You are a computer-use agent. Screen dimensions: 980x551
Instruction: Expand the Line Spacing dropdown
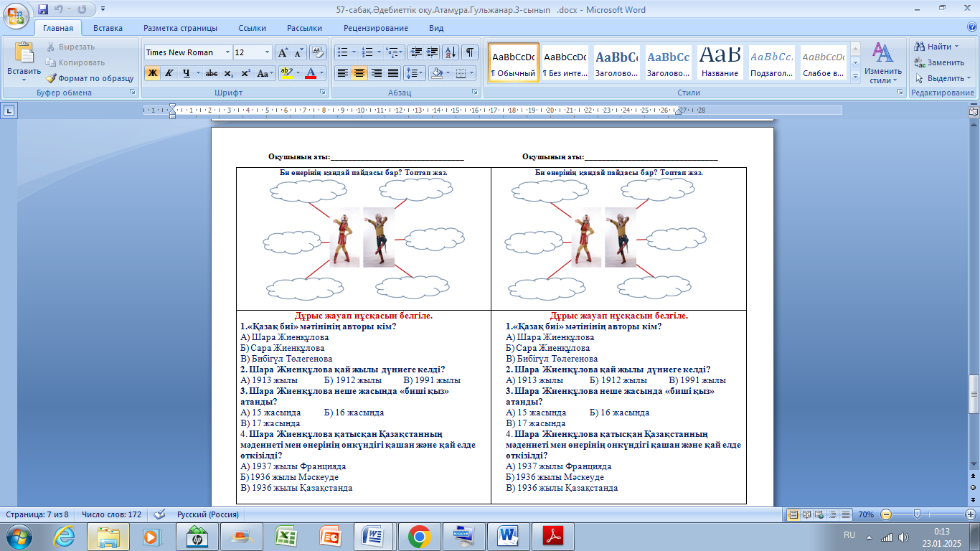point(415,73)
